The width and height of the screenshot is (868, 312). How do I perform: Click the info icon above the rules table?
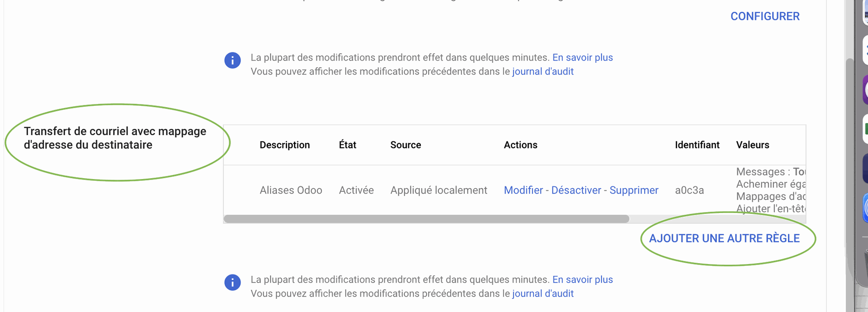click(232, 60)
